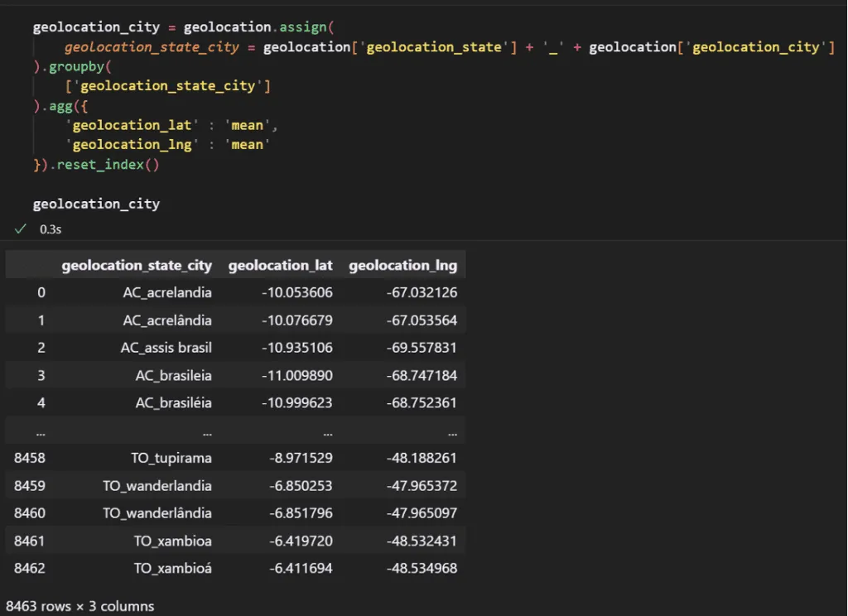Click the 0.3s execution time label

tap(51, 229)
